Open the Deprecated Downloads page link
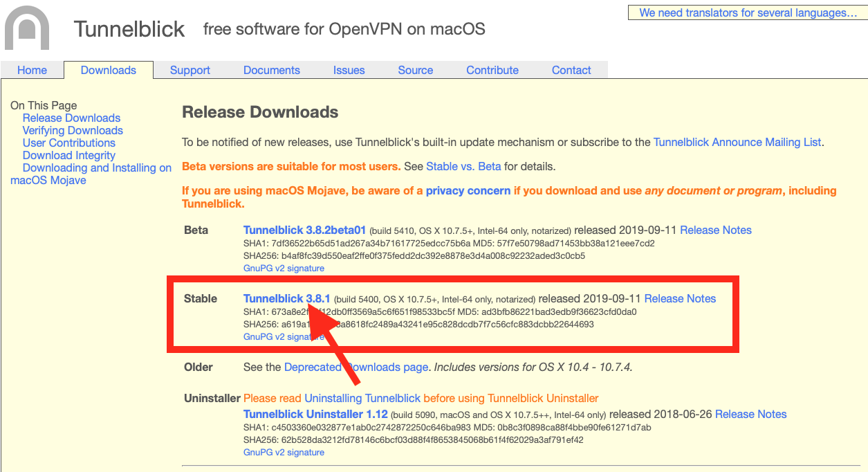 [356, 367]
